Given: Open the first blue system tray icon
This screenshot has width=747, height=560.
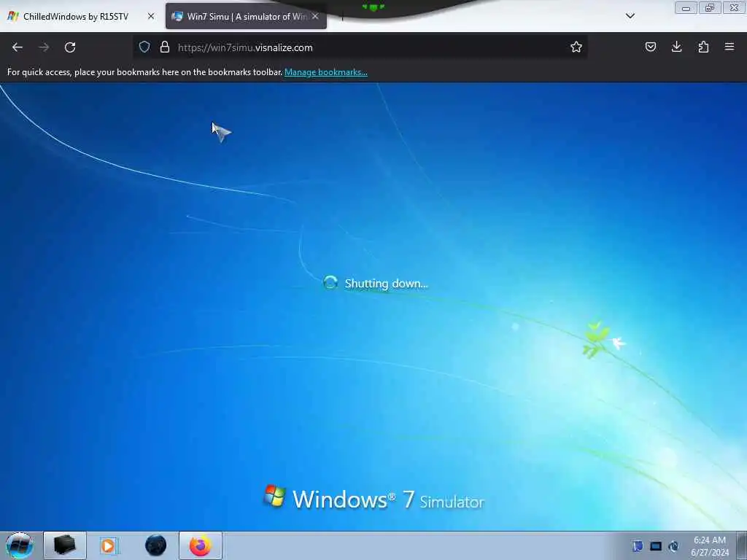Looking at the screenshot, I should (638, 546).
